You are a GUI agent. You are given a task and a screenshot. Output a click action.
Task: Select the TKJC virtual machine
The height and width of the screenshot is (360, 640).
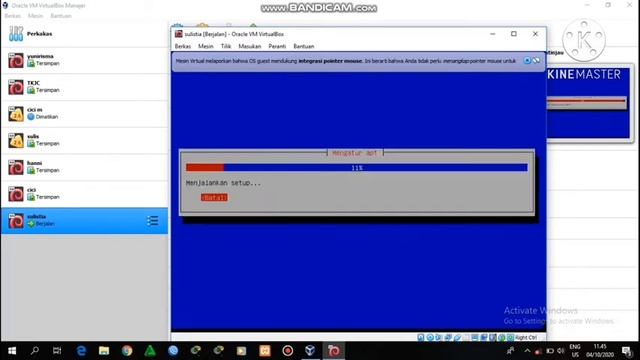(84, 87)
